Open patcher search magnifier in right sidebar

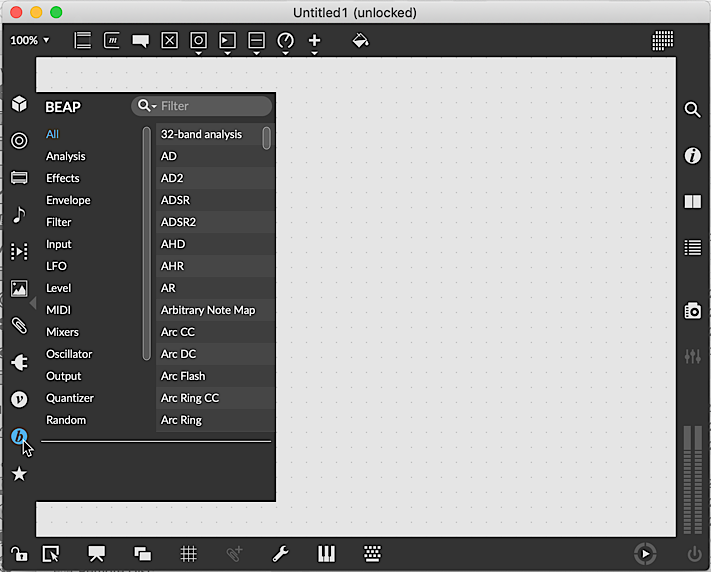click(x=692, y=109)
